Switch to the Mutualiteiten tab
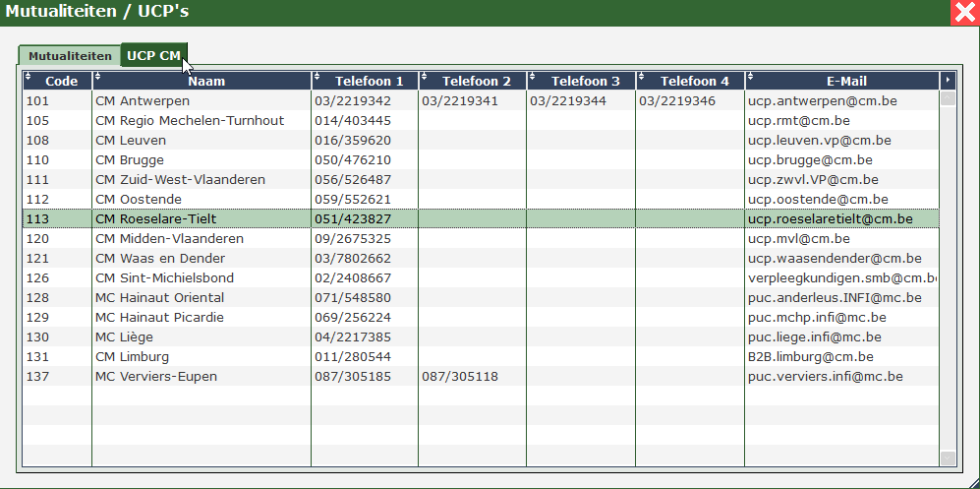This screenshot has width=980, height=489. pos(70,56)
